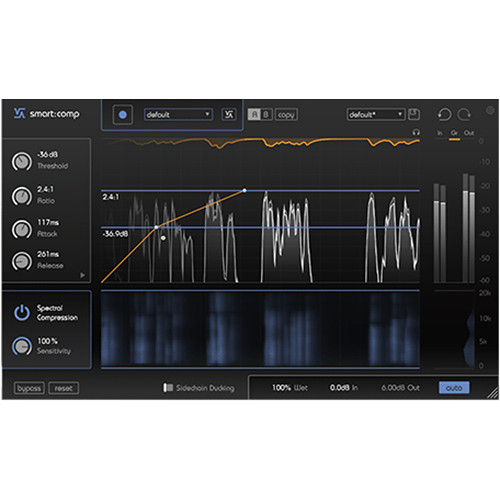The image size is (500, 500).
Task: Click the 0.0dB In value
Action: (x=344, y=388)
